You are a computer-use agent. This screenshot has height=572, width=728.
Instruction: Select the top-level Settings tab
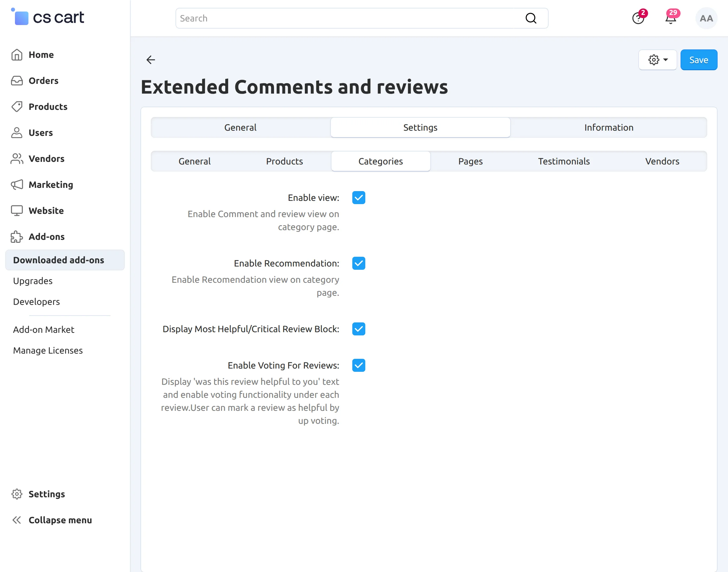[x=420, y=128]
